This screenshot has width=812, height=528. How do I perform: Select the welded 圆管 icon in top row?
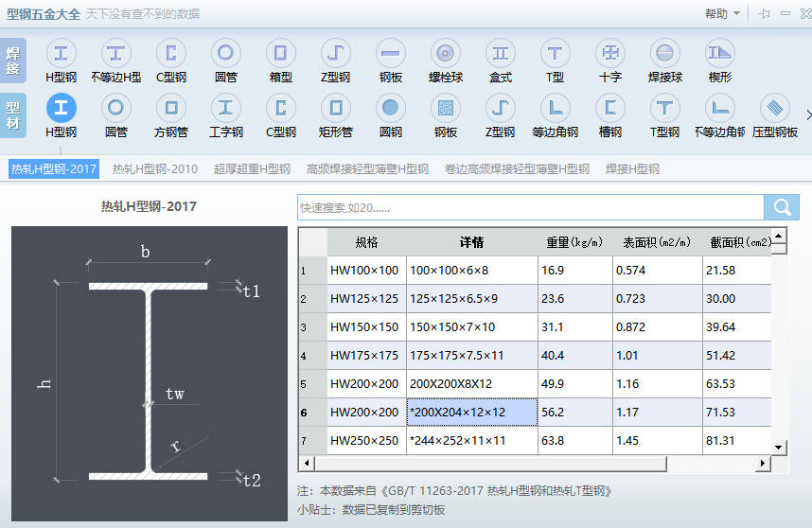coord(226,53)
